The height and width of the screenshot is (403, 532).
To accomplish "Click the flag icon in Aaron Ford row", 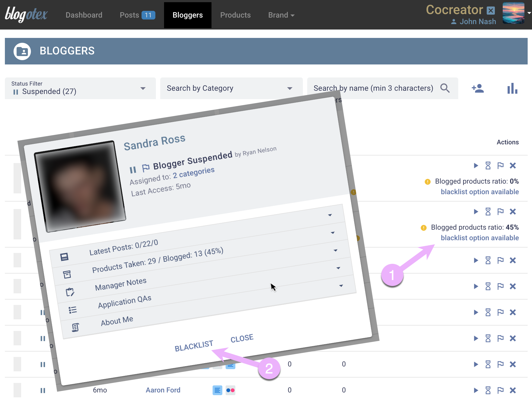I will (500, 390).
